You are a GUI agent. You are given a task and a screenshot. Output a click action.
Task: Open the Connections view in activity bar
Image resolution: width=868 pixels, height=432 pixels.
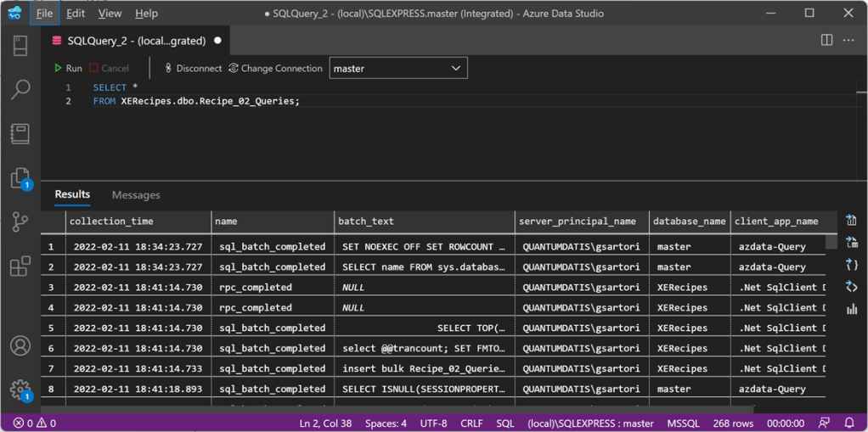coord(20,46)
